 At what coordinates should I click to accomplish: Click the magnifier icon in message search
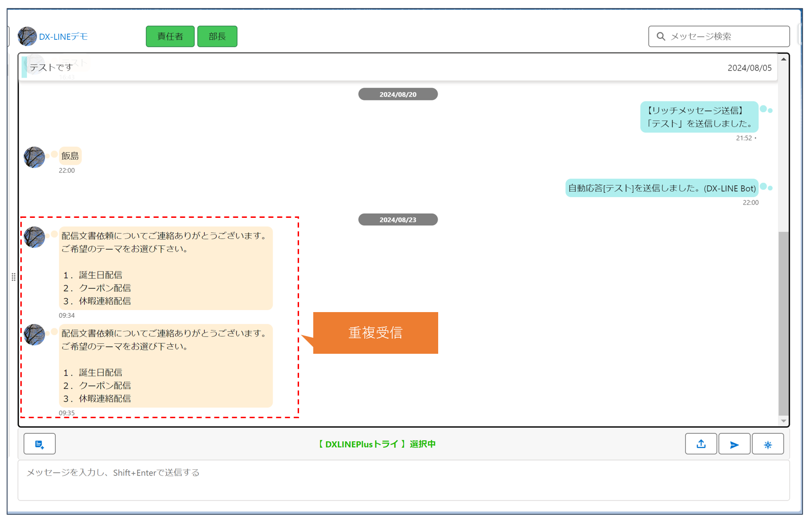661,36
